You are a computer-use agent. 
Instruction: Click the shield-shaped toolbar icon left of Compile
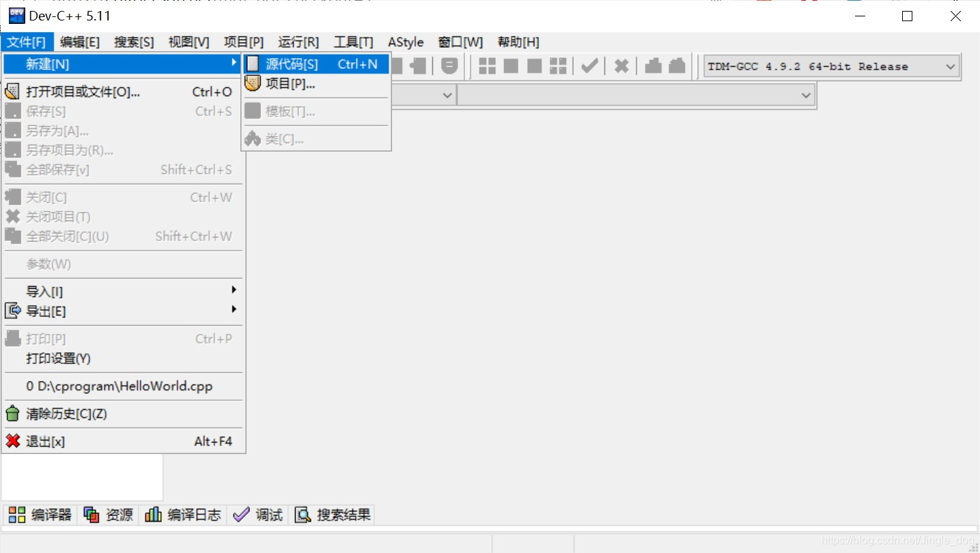449,66
